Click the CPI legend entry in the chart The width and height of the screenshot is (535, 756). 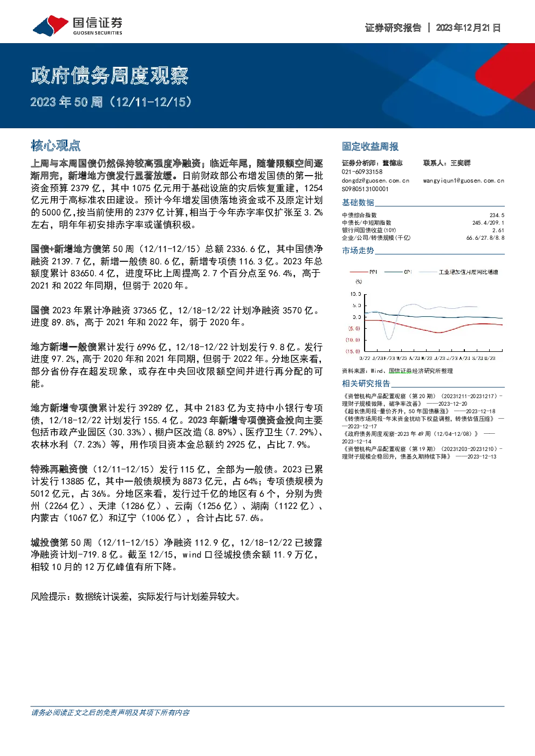[x=398, y=272]
